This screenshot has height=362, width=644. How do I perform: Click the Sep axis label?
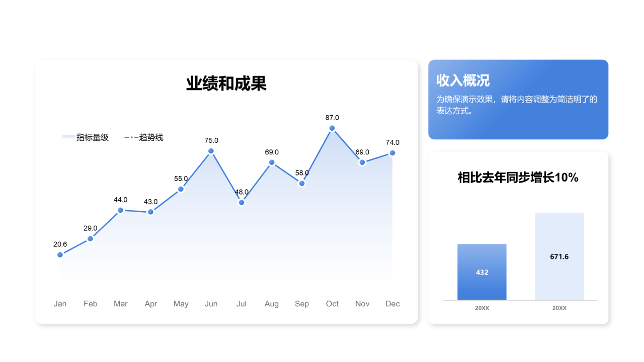click(x=302, y=304)
